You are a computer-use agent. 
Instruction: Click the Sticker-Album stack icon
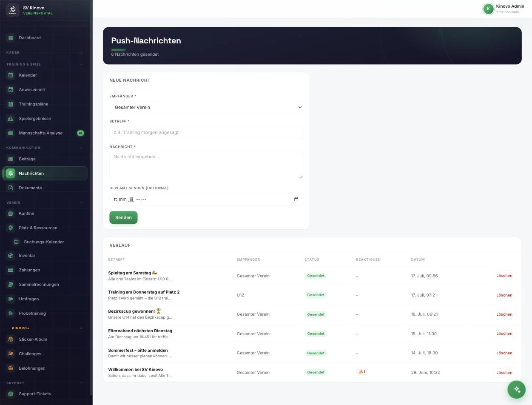pyautogui.click(x=11, y=339)
